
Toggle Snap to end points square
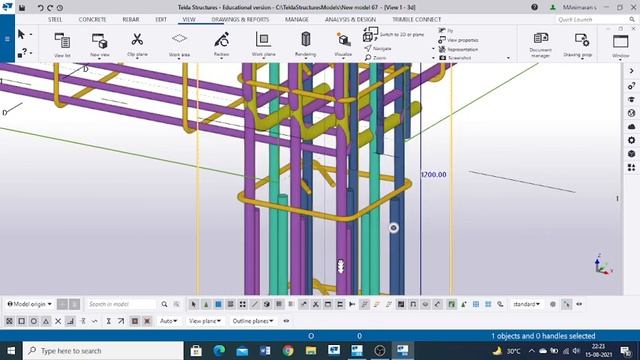(x=22, y=321)
